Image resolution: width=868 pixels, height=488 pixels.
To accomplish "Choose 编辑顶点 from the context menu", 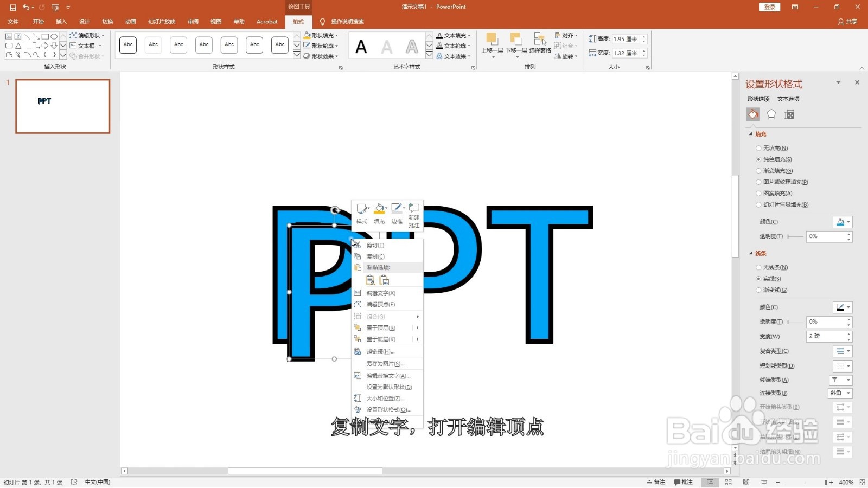I will (380, 304).
